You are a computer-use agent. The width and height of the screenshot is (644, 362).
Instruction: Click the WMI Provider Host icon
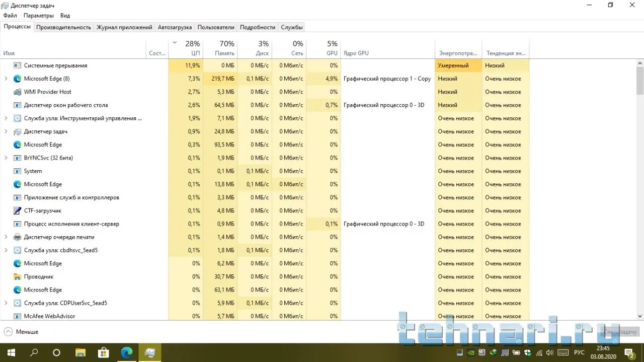(18, 92)
